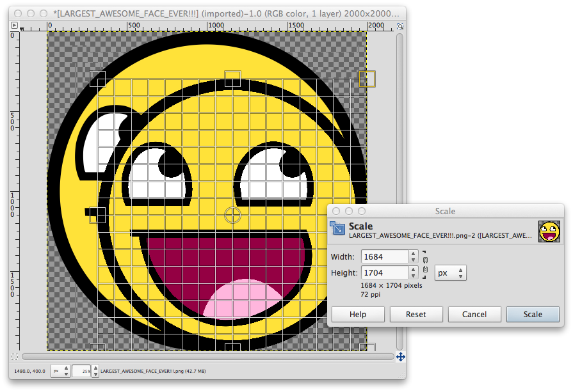Toggle the chain link keeping aspect ratio
The image size is (573, 392).
(x=425, y=265)
